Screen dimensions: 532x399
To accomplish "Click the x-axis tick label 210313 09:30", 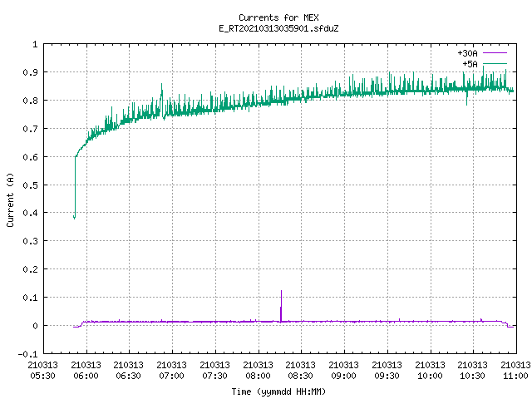I will [387, 371].
